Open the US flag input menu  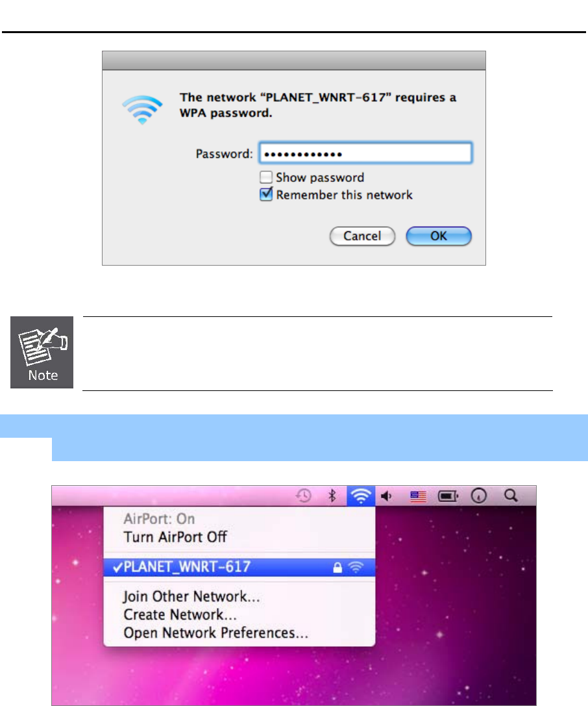[418, 496]
